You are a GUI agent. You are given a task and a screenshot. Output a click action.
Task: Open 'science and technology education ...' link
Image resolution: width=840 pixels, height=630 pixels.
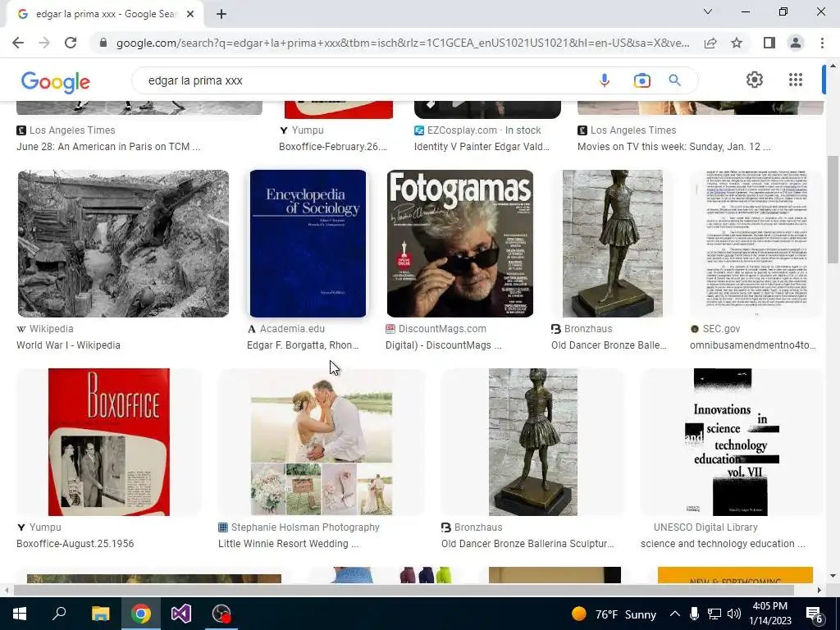click(x=723, y=544)
